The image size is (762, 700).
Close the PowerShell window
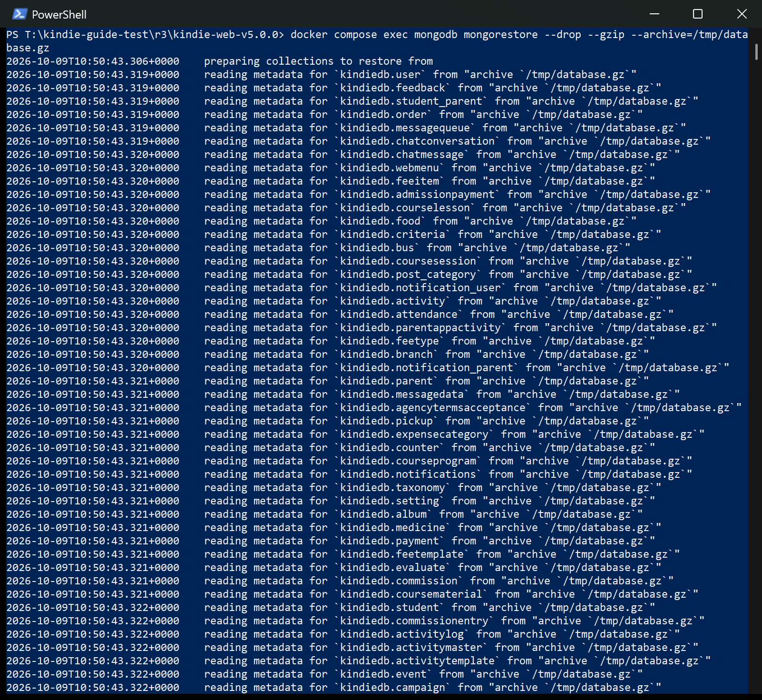point(742,14)
